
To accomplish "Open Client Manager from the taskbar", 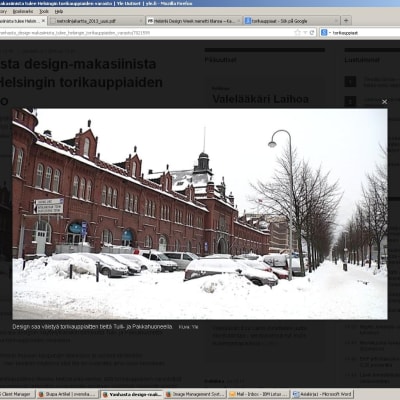I will pyautogui.click(x=17, y=394).
